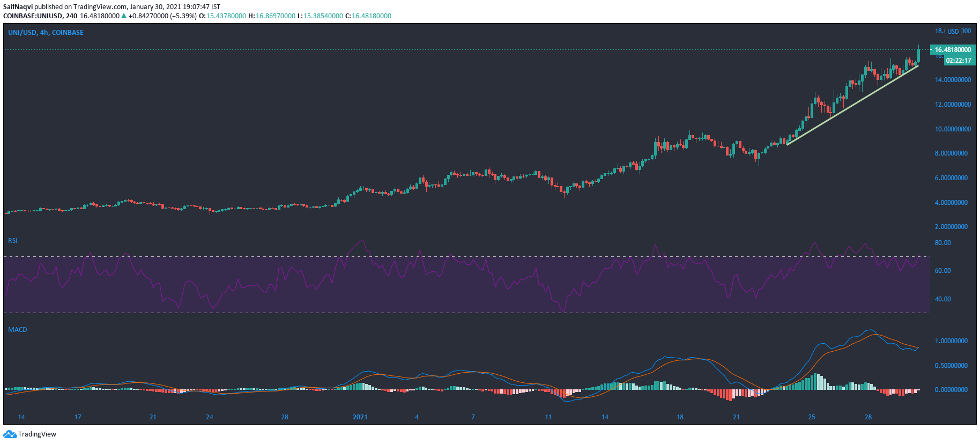Click the RSI 80.00 scale label
This screenshot has width=980, height=444.
pos(942,243)
